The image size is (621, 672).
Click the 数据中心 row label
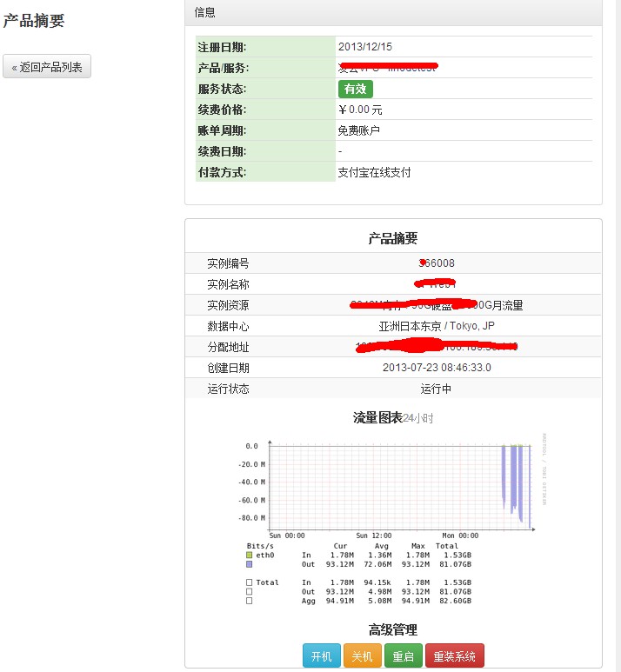(x=228, y=326)
